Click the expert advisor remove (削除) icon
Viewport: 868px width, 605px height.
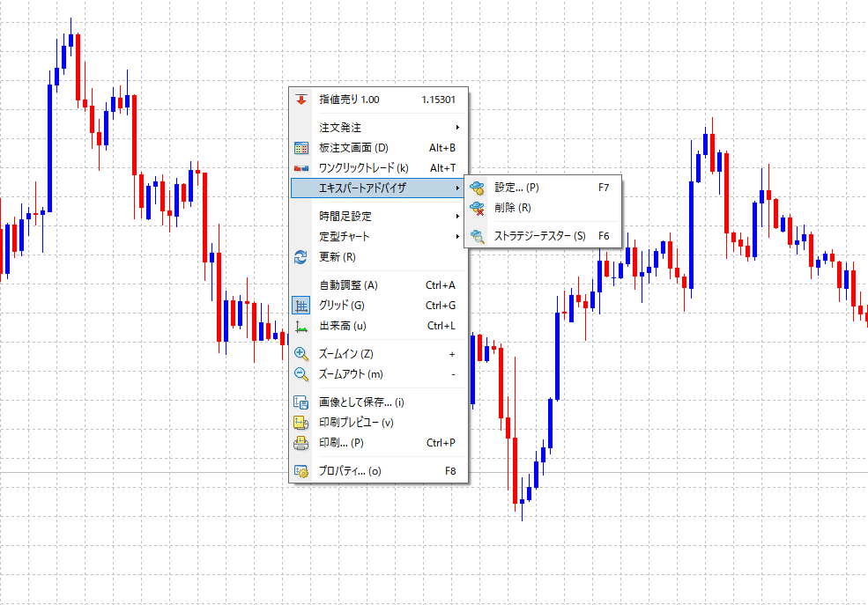[x=477, y=209]
